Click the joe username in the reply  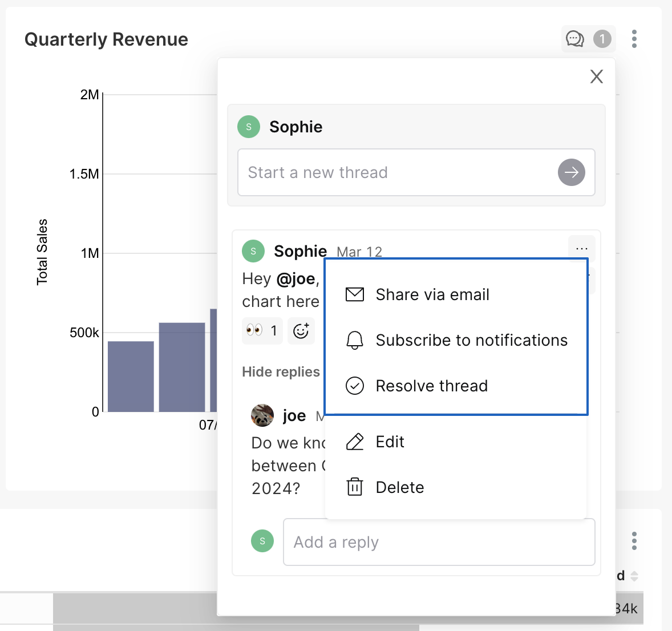pos(294,415)
